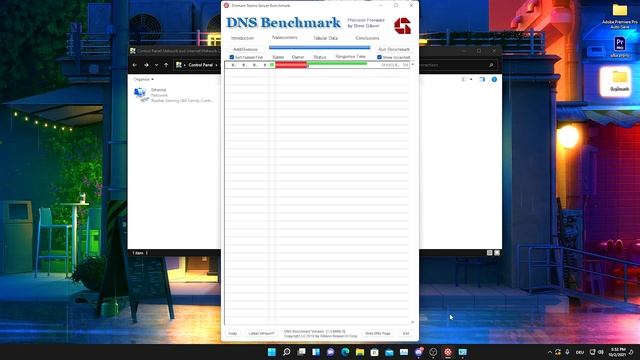The height and width of the screenshot is (360, 640).
Task: Switch to the Introduction tab
Action: tap(242, 38)
